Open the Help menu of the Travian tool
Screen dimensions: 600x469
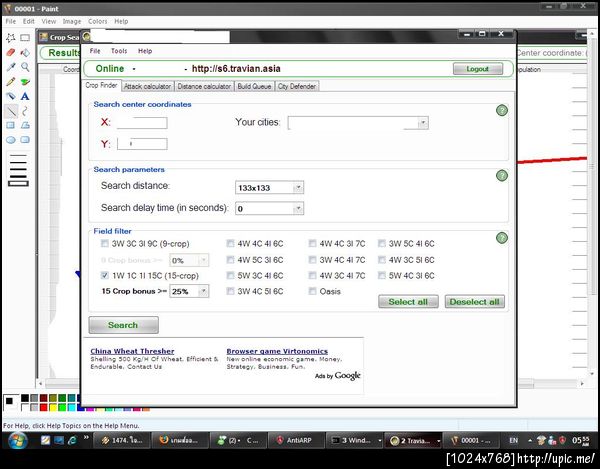pos(145,51)
